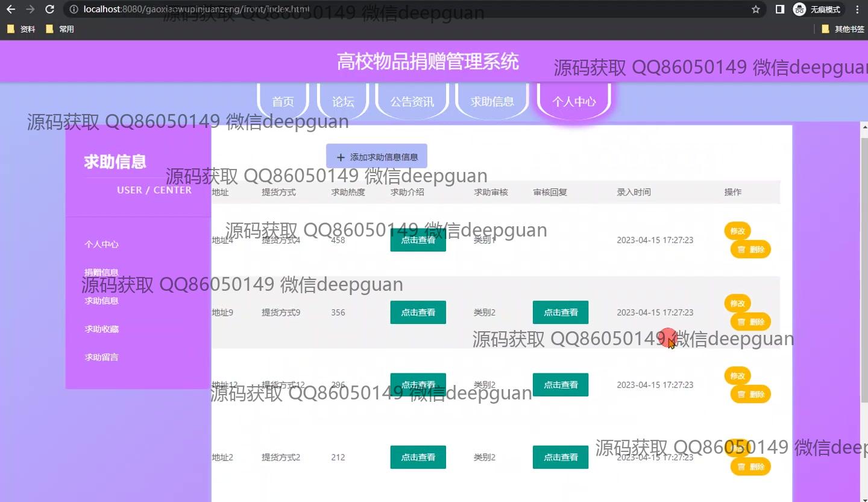
Task: Open the 论坛 nav tab
Action: (343, 101)
